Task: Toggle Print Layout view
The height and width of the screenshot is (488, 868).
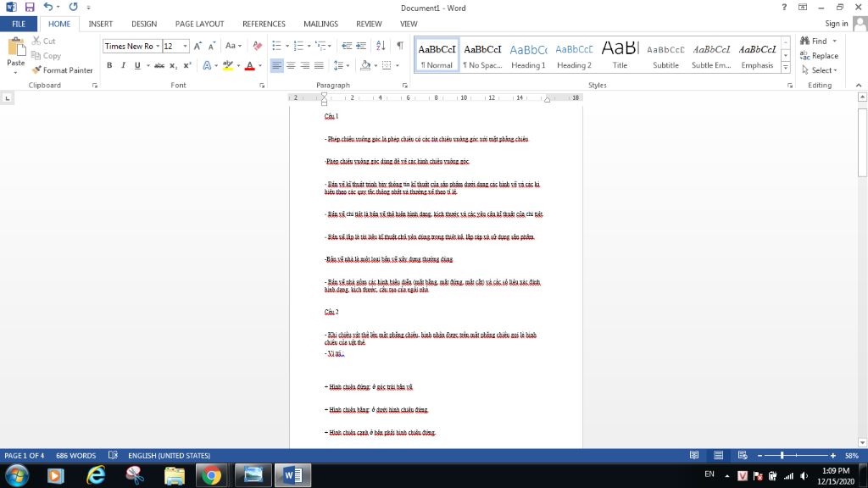Action: click(x=719, y=455)
